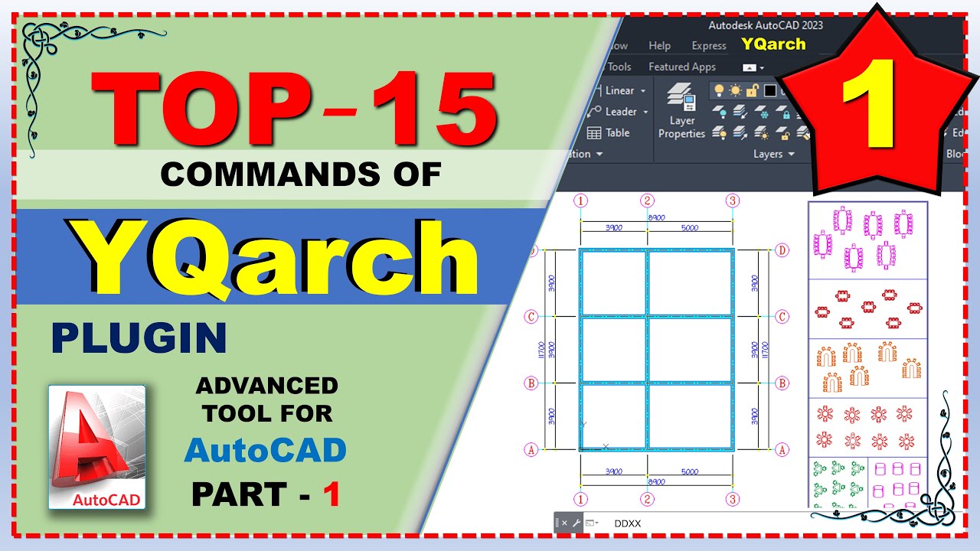This screenshot has height=551, width=980.
Task: Click the layer Unisolate icon
Action: click(x=740, y=132)
